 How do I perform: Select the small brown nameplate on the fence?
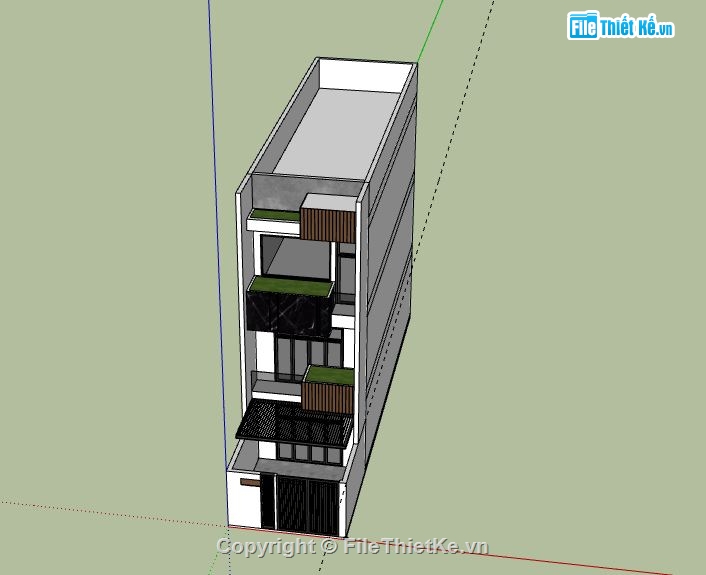[x=250, y=482]
